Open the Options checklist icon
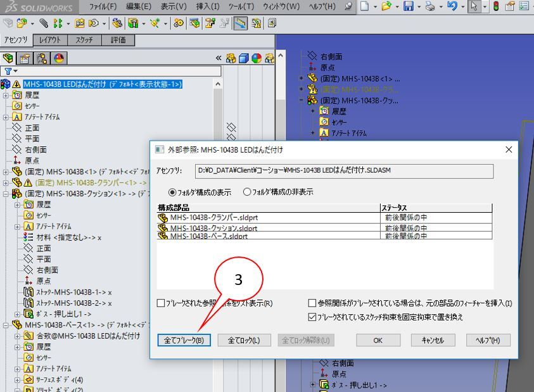 524,6
